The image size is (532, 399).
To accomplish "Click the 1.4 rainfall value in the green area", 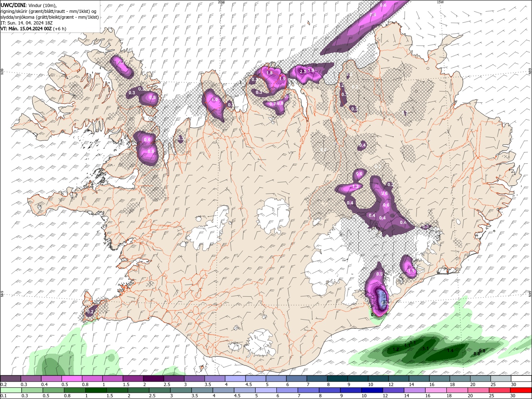I will [450, 350].
